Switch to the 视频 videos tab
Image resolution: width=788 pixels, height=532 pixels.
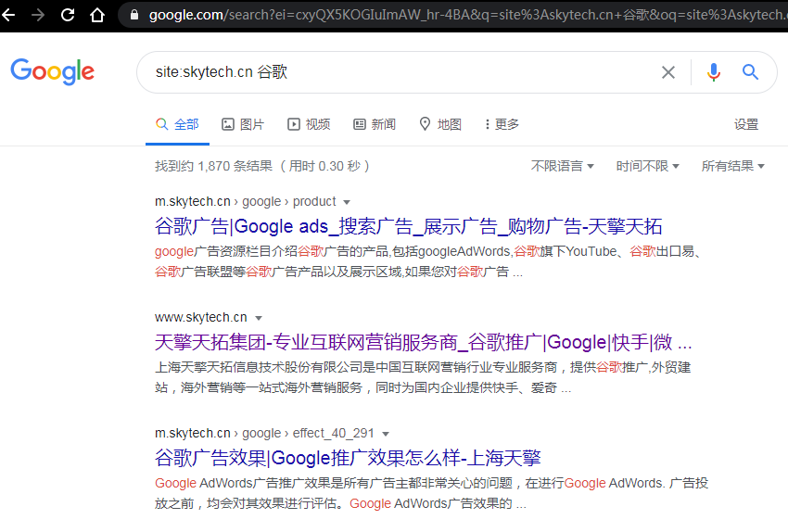click(x=309, y=124)
